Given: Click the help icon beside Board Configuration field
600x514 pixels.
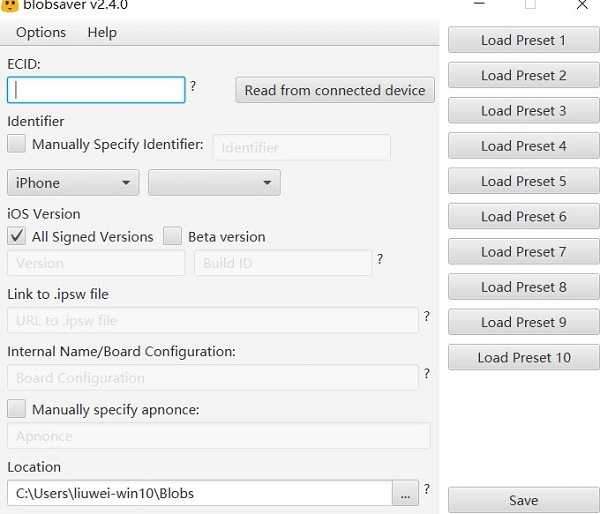Looking at the screenshot, I should [x=427, y=374].
